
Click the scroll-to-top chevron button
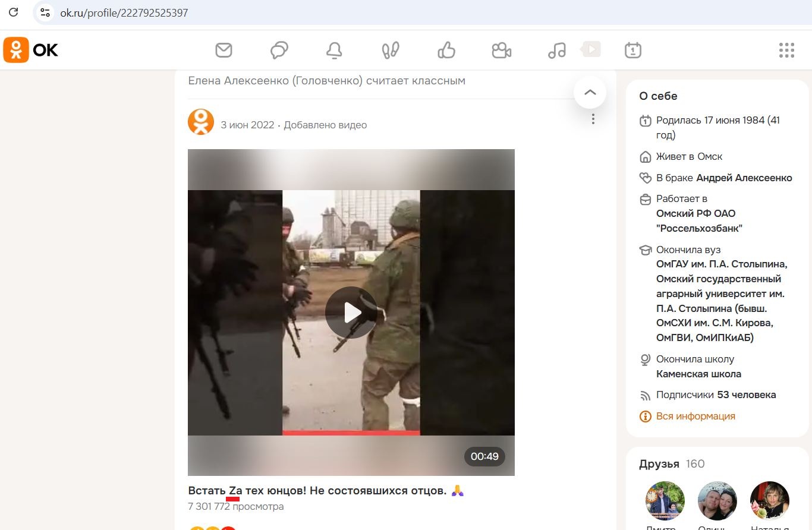click(590, 93)
